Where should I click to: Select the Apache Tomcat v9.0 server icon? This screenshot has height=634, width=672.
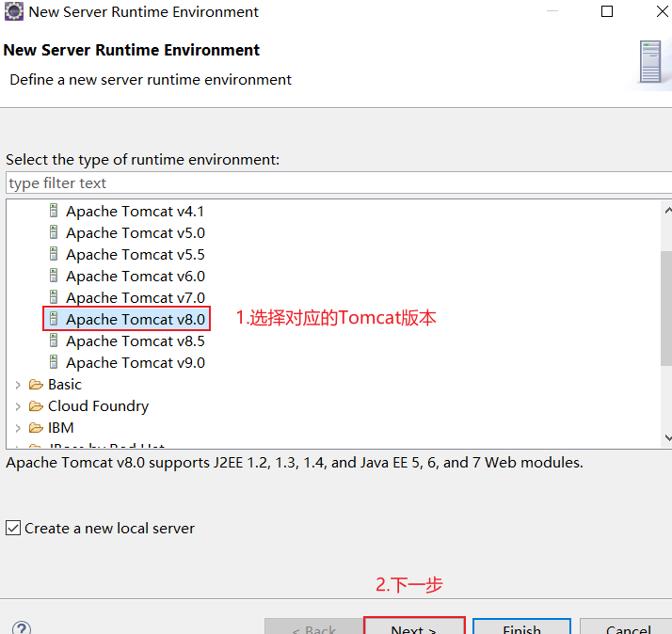point(54,362)
